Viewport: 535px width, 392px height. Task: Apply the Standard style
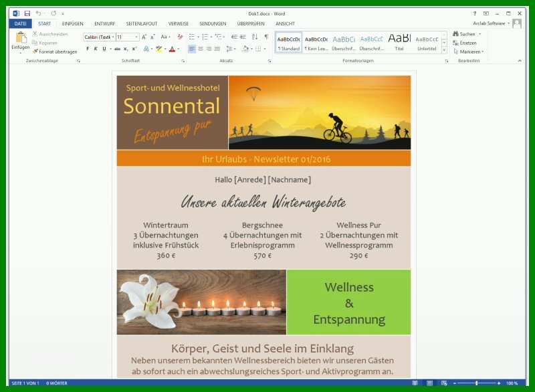point(289,43)
